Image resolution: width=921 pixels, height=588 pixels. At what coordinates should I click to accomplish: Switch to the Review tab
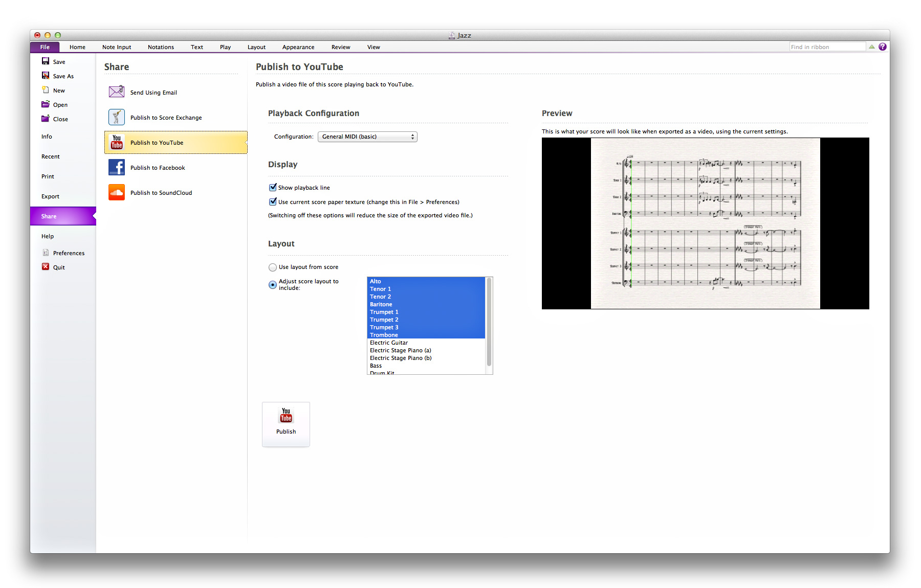point(341,47)
